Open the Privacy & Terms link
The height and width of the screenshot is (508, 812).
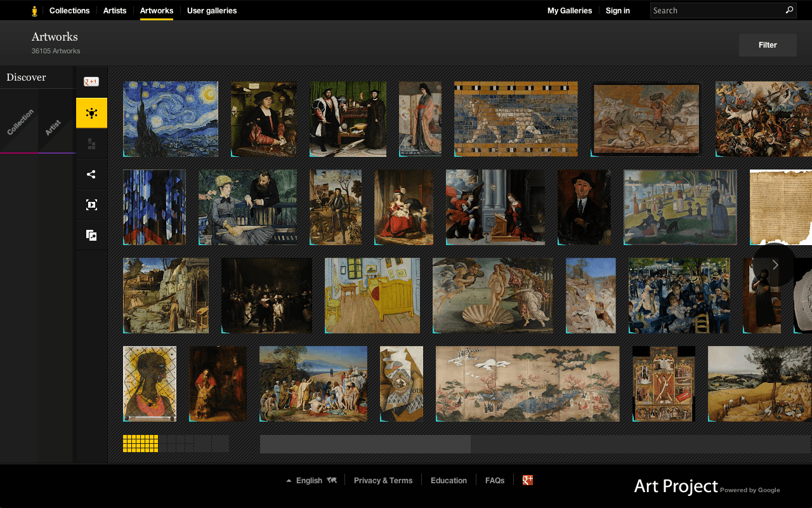pyautogui.click(x=383, y=481)
